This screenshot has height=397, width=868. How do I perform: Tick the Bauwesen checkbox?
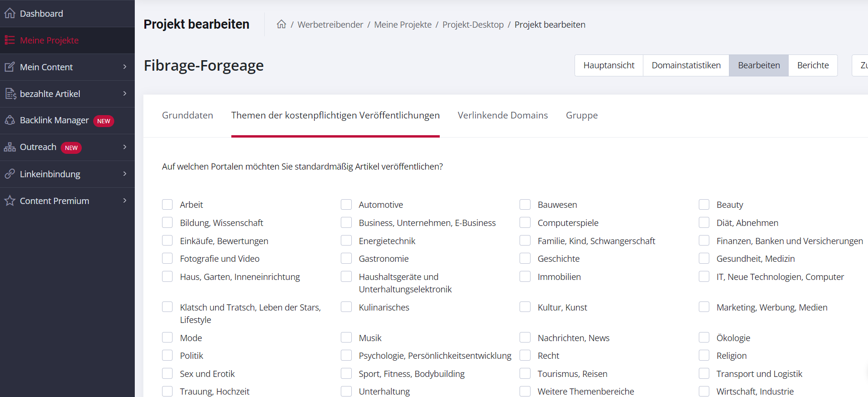click(x=525, y=204)
